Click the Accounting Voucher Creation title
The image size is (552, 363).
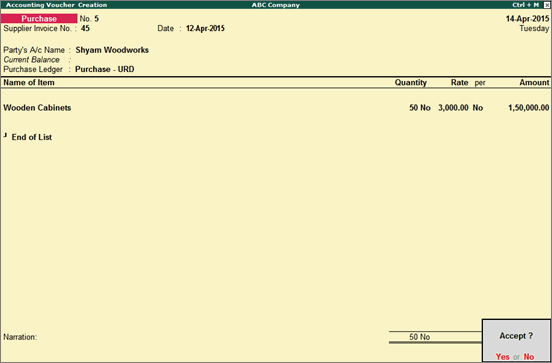click(56, 5)
